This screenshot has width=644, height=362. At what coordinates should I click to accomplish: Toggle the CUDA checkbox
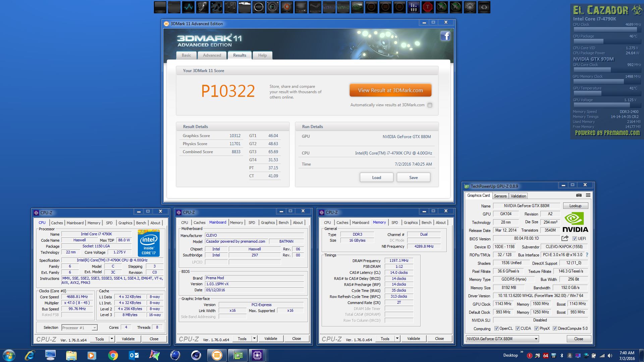(x=518, y=328)
